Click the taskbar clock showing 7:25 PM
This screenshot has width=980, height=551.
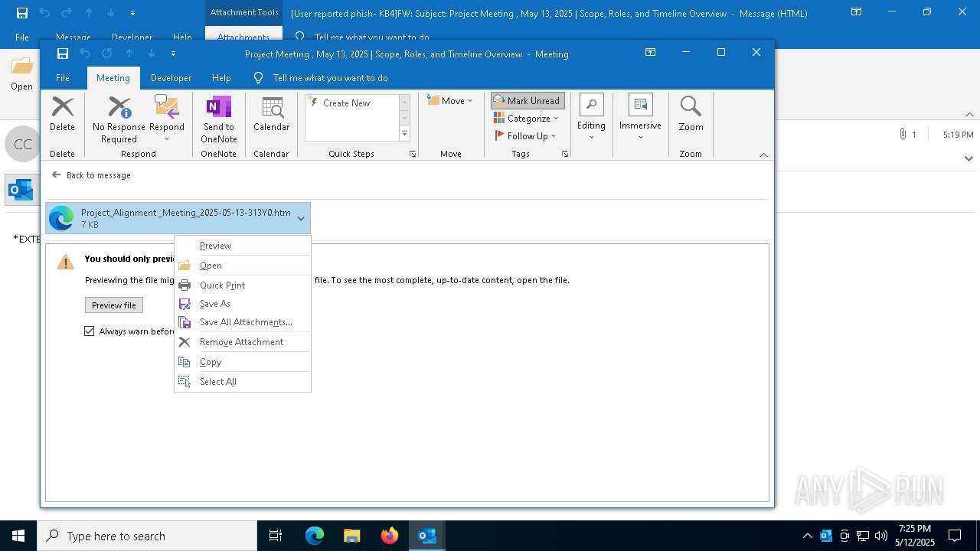click(x=915, y=536)
